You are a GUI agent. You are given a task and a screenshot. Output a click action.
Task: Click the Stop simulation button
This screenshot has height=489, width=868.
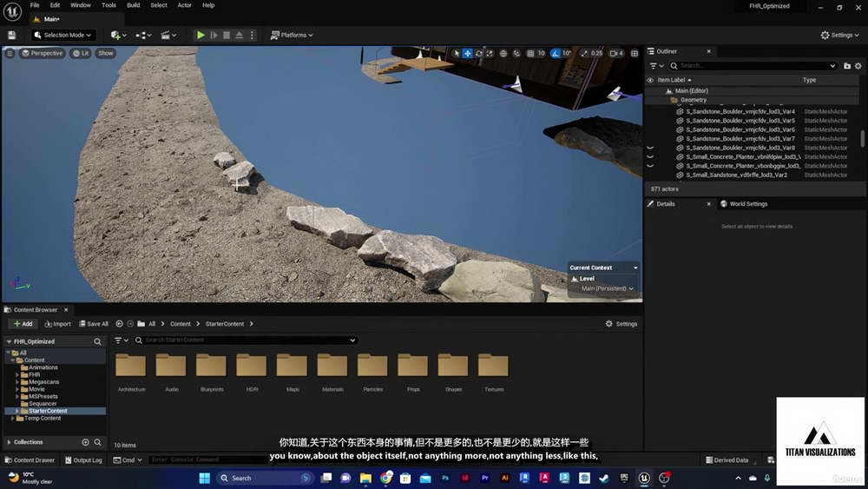tap(227, 35)
